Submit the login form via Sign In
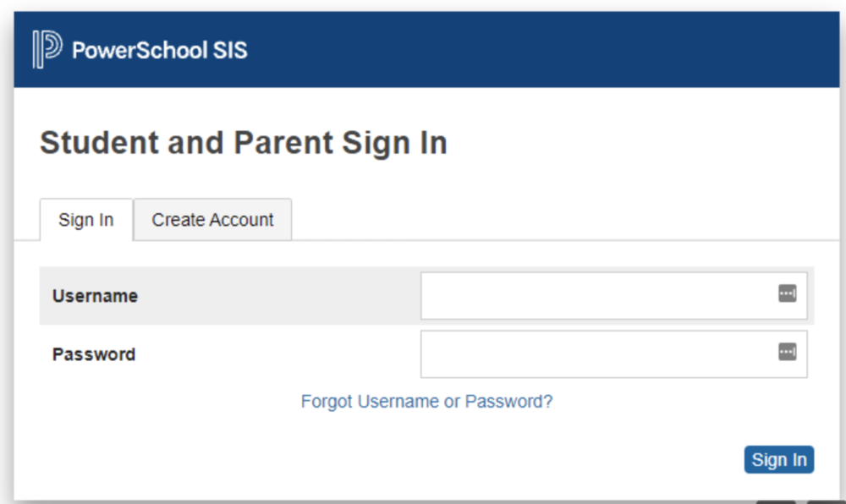This screenshot has width=846, height=504. click(778, 459)
